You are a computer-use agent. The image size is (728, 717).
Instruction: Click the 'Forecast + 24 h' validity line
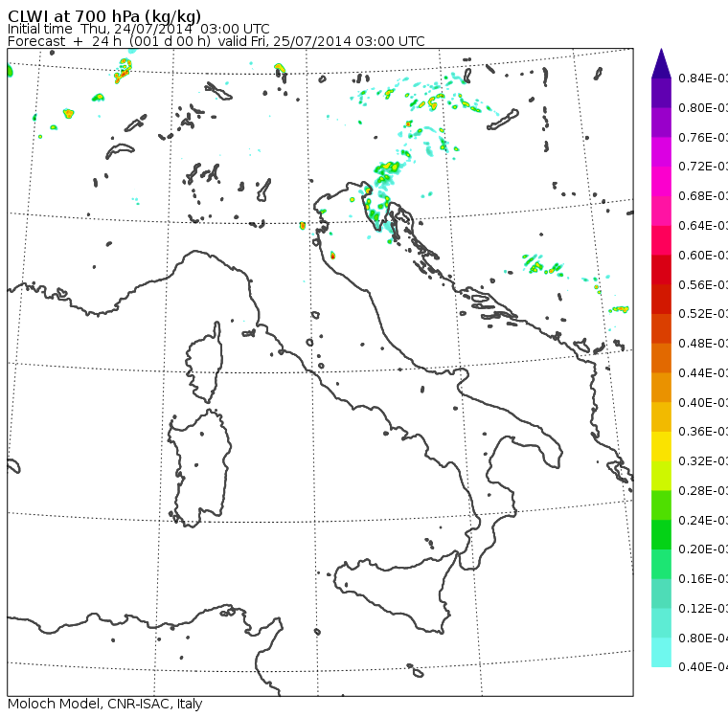(216, 41)
